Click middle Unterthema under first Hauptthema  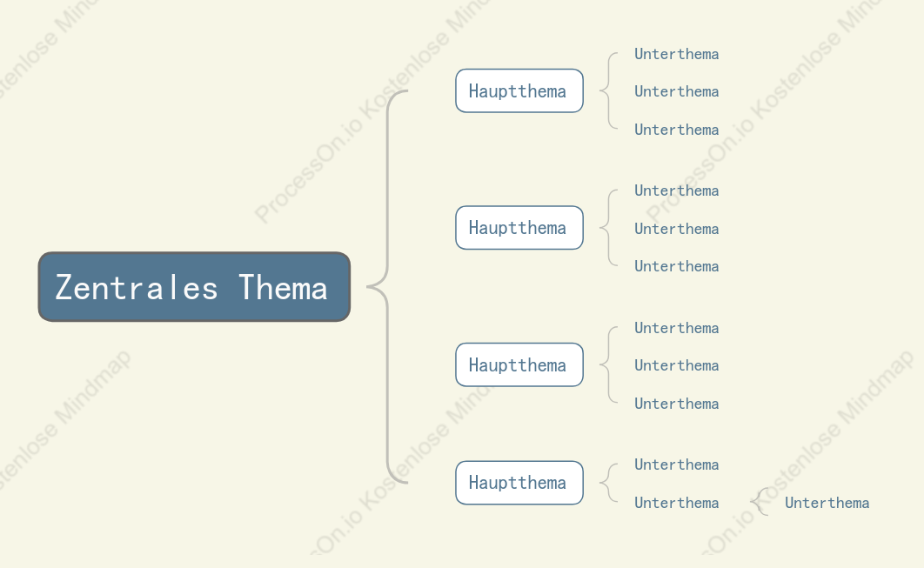pos(677,92)
